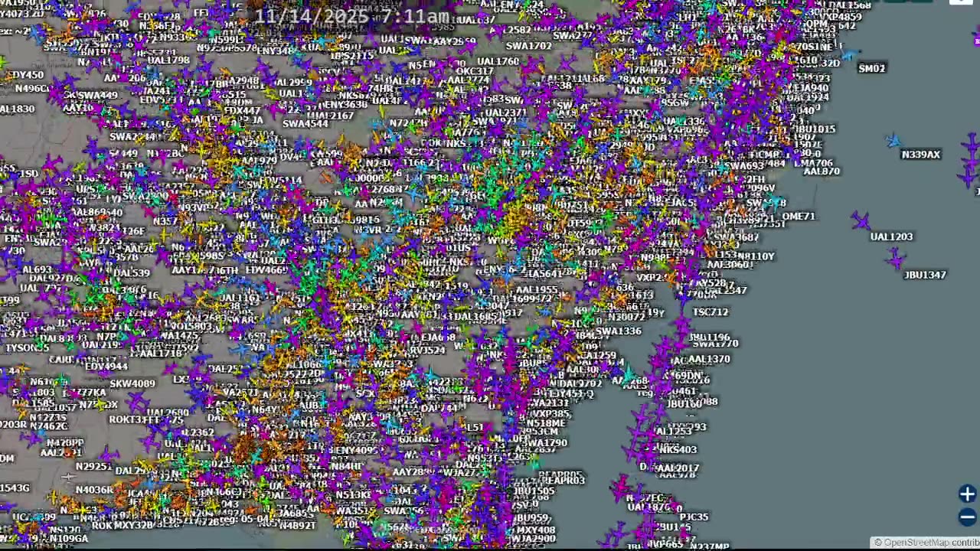
Task: Select flight label UAL1203
Action: [892, 236]
